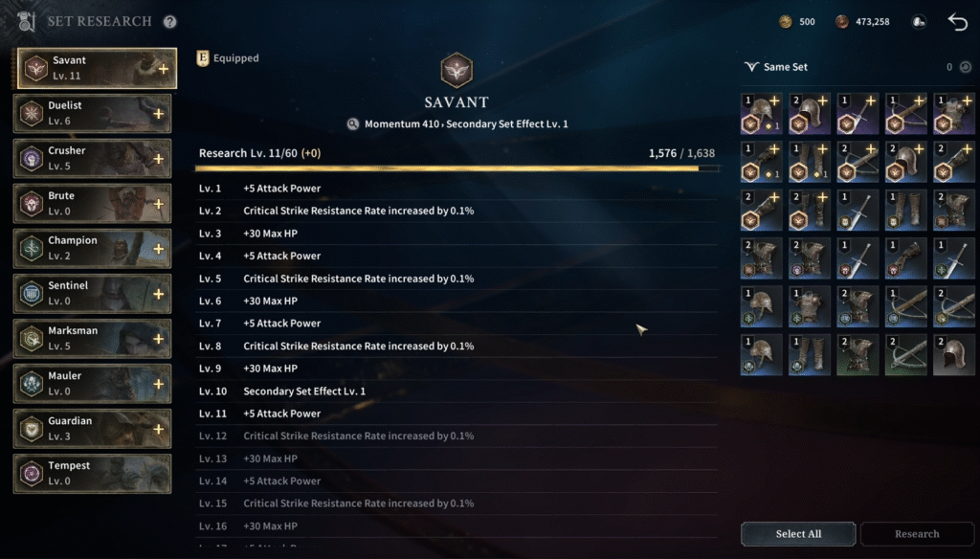Select the Champion set entry
Screen dimensions: 980x559
(93, 248)
